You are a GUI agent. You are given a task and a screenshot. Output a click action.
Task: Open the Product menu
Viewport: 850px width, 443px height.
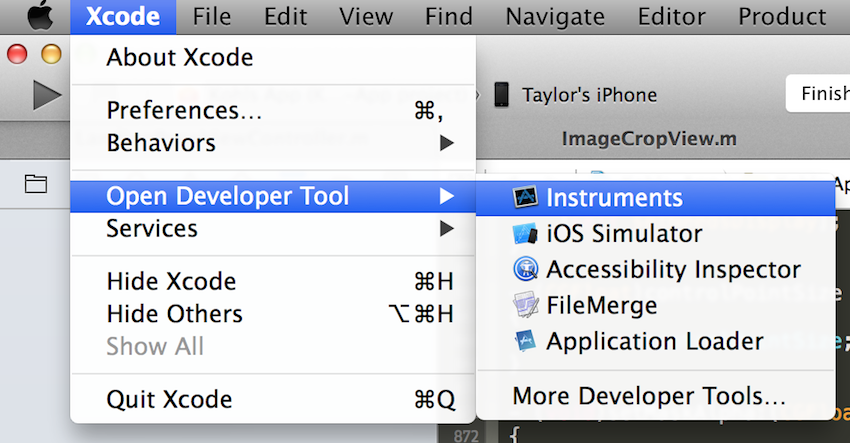782,17
